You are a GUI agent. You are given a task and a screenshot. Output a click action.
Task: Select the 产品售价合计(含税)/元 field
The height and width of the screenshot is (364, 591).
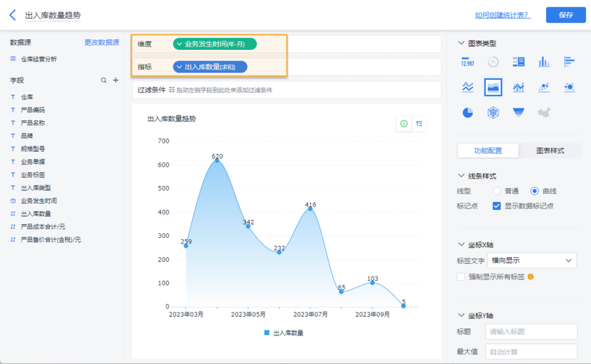(x=51, y=240)
